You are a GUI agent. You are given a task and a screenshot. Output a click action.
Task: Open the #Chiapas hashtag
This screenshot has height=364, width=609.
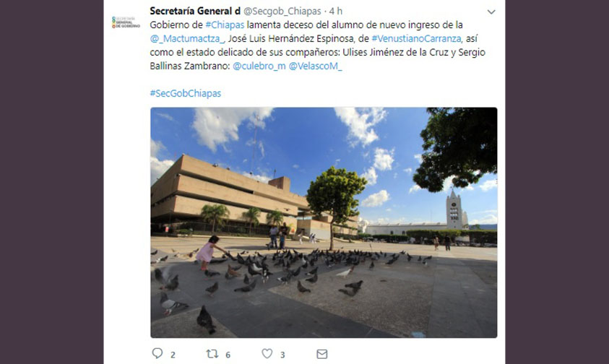pos(225,25)
